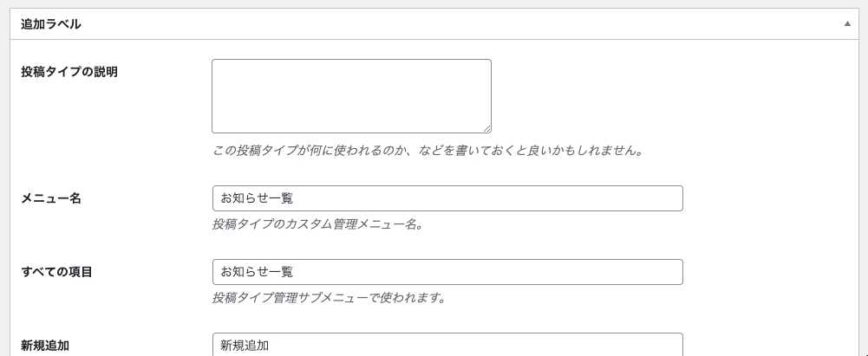Click the お知らせ一覧 text in すべての項目 field
The image size is (868, 356).
coord(257,272)
